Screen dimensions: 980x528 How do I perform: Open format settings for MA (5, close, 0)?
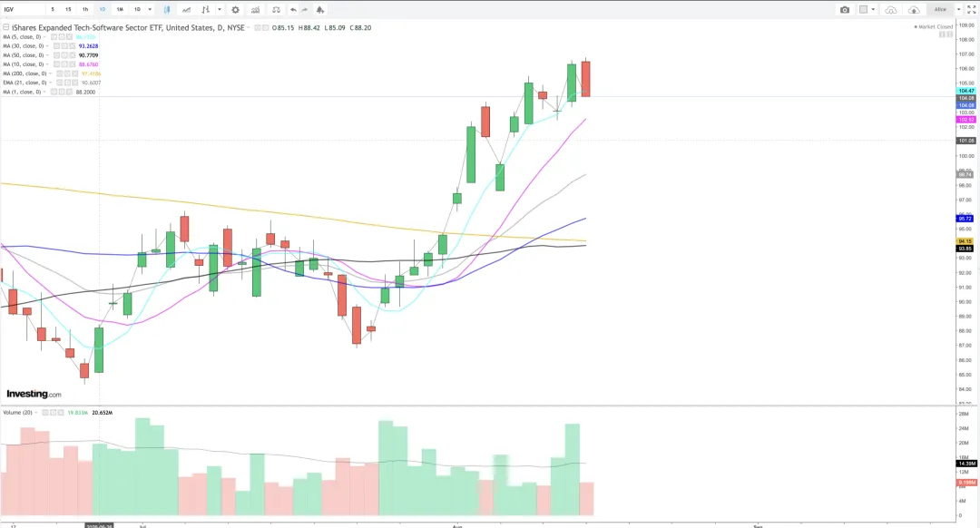pyautogui.click(x=62, y=37)
